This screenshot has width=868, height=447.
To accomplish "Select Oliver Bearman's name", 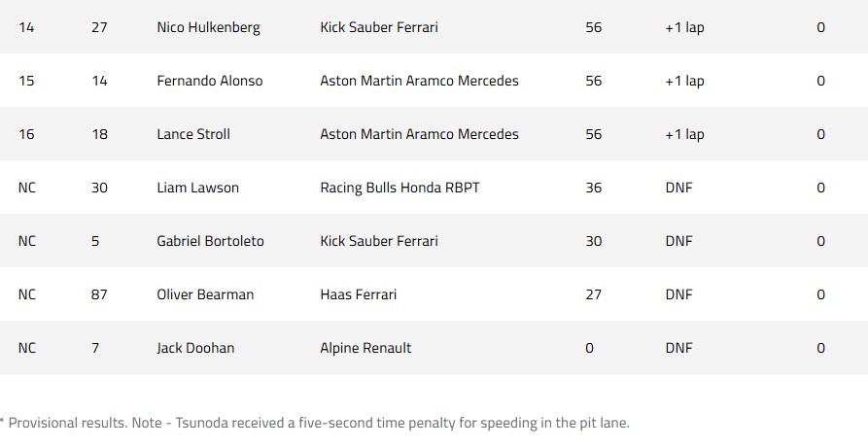I will point(205,294).
